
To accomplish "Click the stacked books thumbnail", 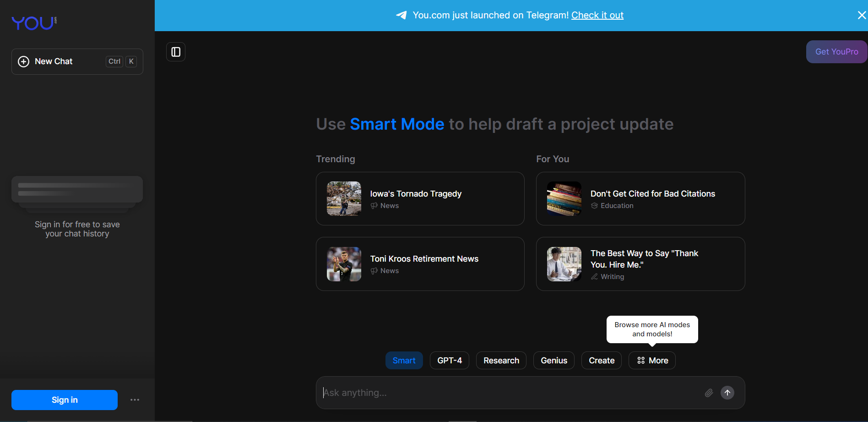I will click(x=564, y=198).
